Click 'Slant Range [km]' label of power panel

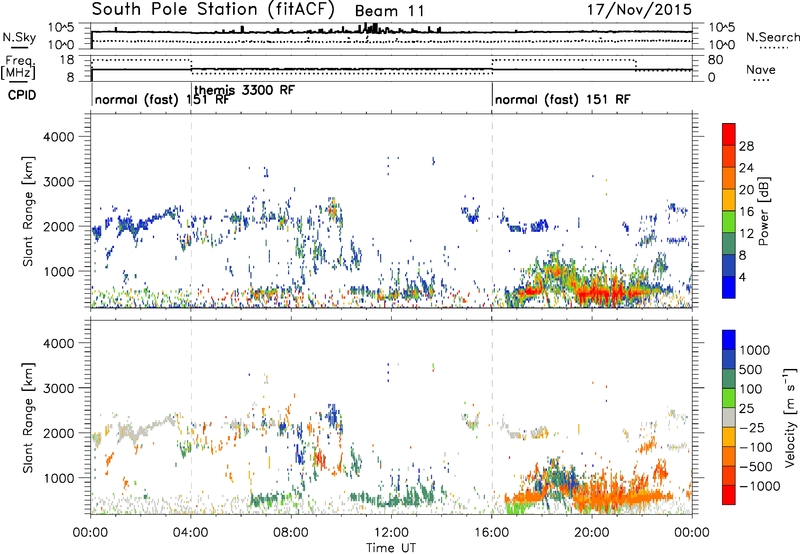coord(28,211)
